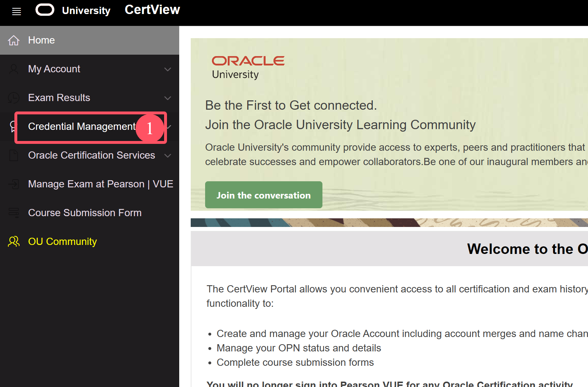Viewport: 588px width, 387px height.
Task: Click 'Create and manage your Oracle Account' bullet
Action: point(402,334)
